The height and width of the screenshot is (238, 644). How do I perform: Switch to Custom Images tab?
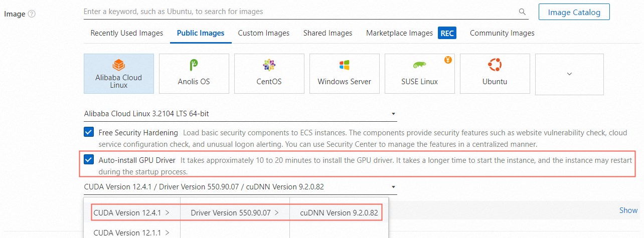(x=264, y=33)
